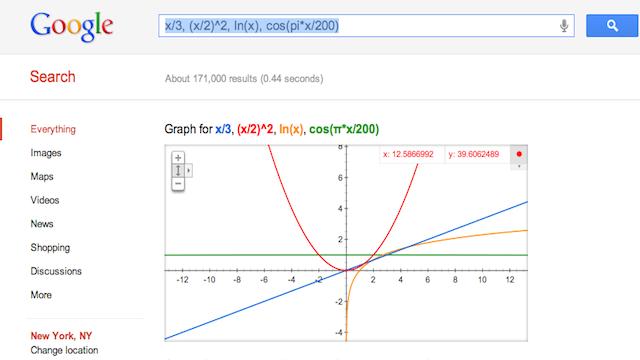Open function selector dropdown below red dot

pyautogui.click(x=519, y=167)
